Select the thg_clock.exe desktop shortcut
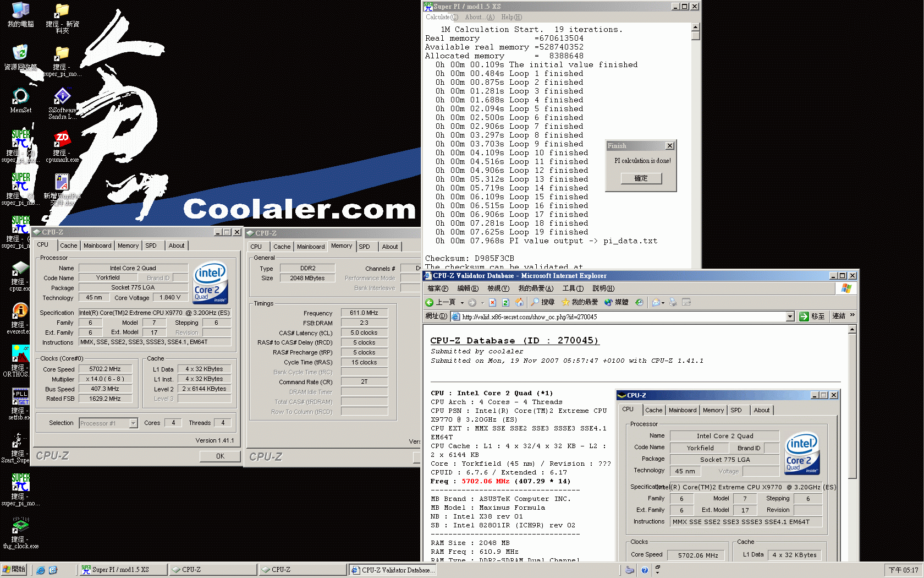 (x=21, y=533)
